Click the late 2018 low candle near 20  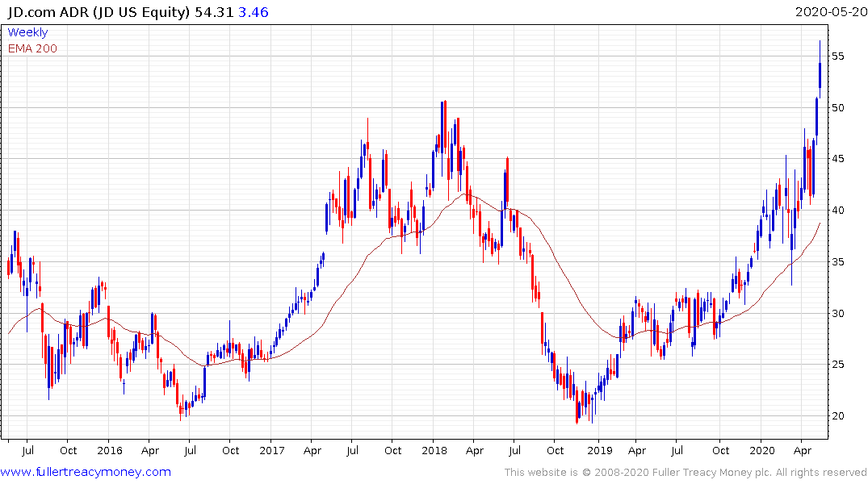tap(577, 407)
